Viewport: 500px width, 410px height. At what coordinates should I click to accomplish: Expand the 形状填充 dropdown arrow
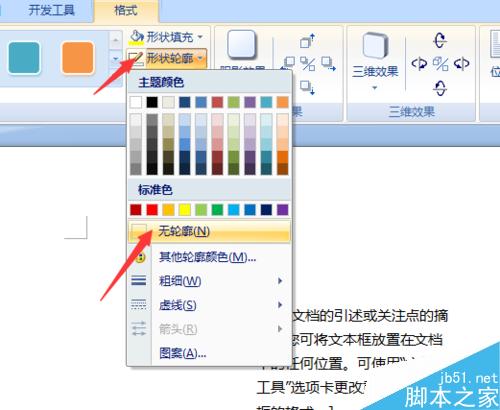pyautogui.click(x=200, y=37)
